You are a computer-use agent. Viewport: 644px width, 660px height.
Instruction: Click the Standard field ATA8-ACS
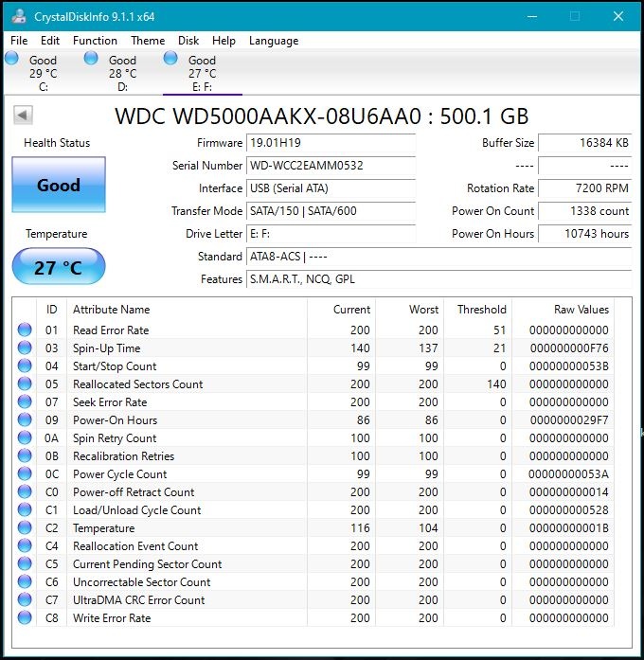coord(439,257)
